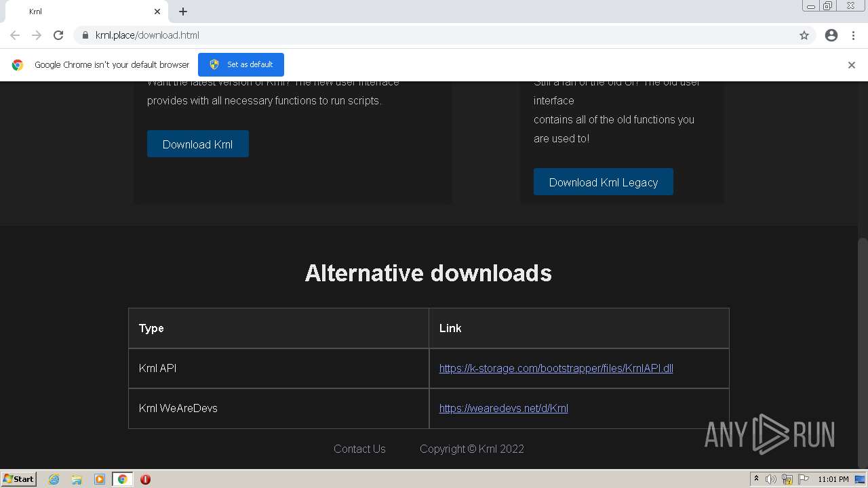Open the KrnlAPI.dll download link
This screenshot has width=868, height=488.
point(556,368)
